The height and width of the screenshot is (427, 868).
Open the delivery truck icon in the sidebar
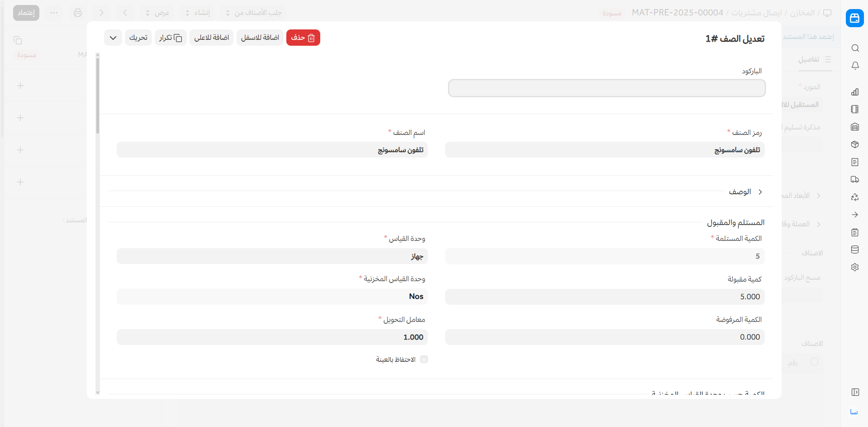point(855,179)
